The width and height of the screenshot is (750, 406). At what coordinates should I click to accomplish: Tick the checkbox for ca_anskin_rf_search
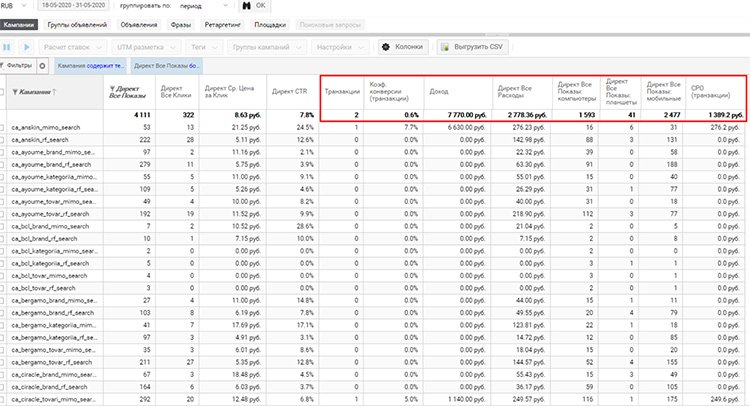pos(2,140)
